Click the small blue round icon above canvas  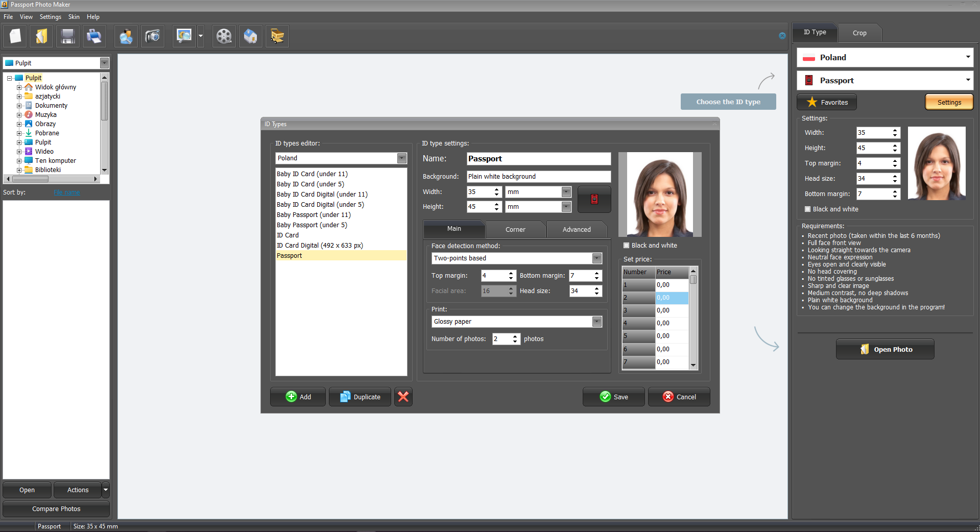pyautogui.click(x=782, y=36)
